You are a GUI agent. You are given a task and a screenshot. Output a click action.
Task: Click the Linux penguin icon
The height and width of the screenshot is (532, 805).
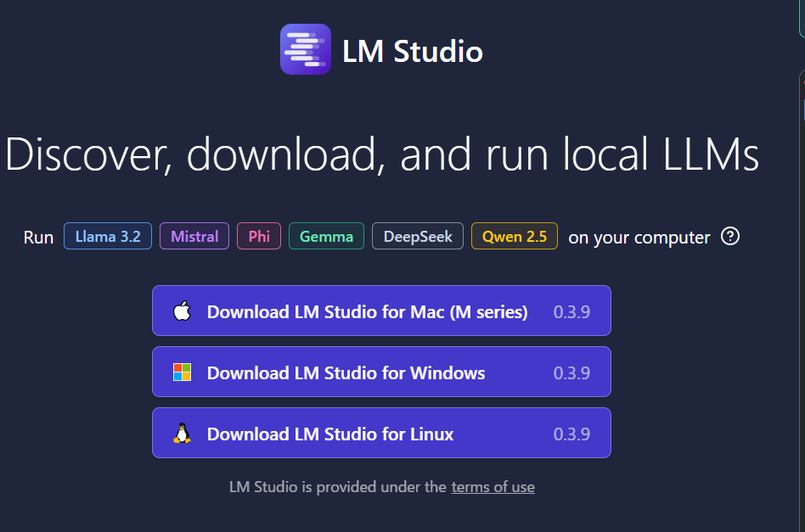point(182,434)
